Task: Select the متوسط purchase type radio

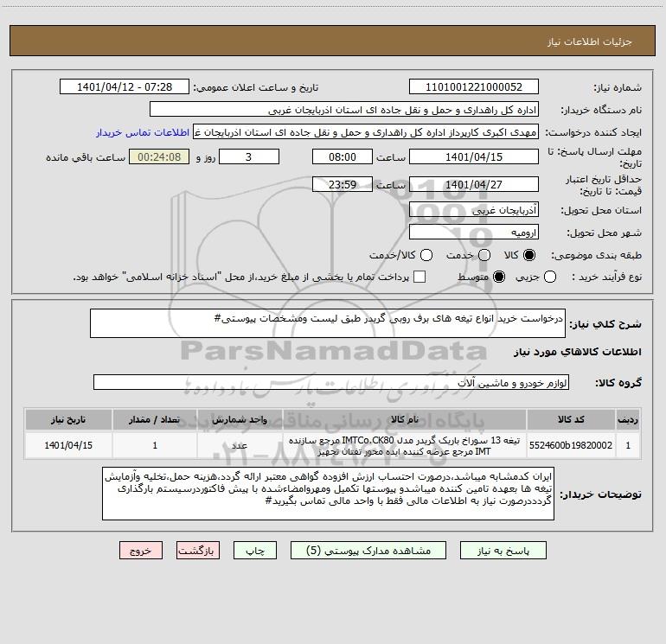Action: tap(499, 277)
